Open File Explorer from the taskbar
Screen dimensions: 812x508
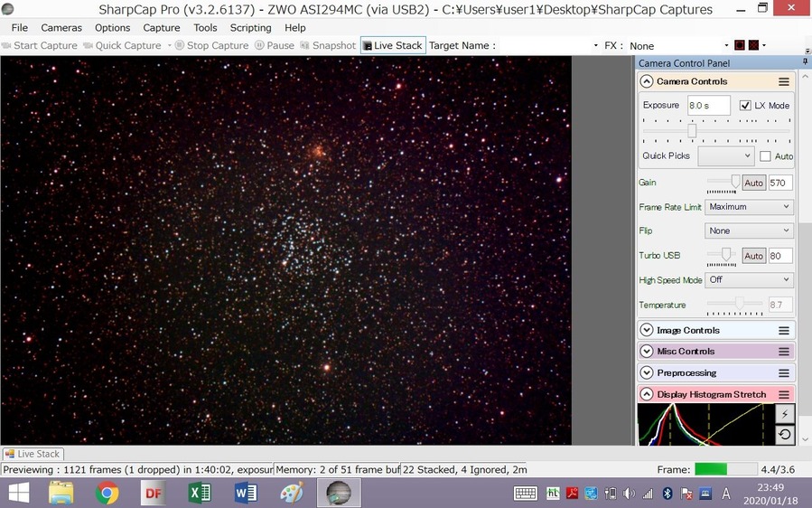coord(61,493)
